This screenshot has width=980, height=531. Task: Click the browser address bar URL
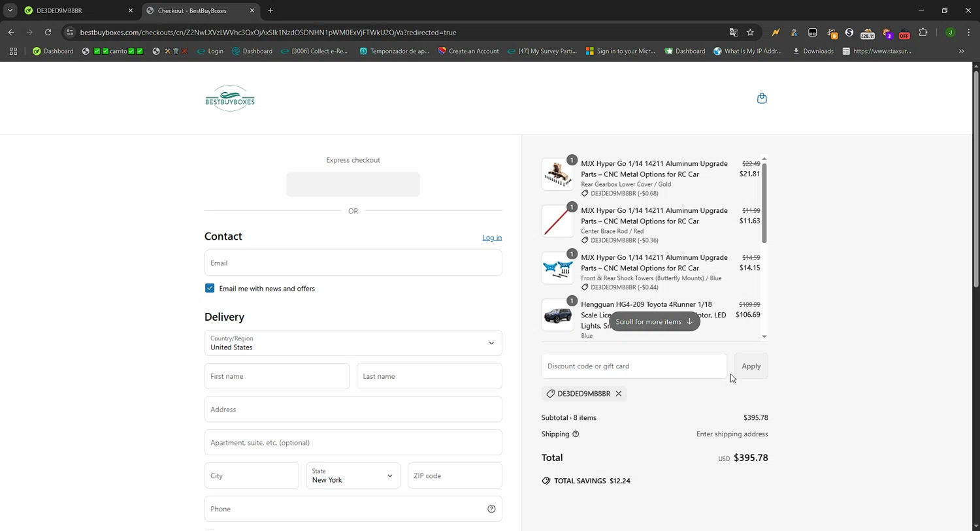tap(268, 32)
